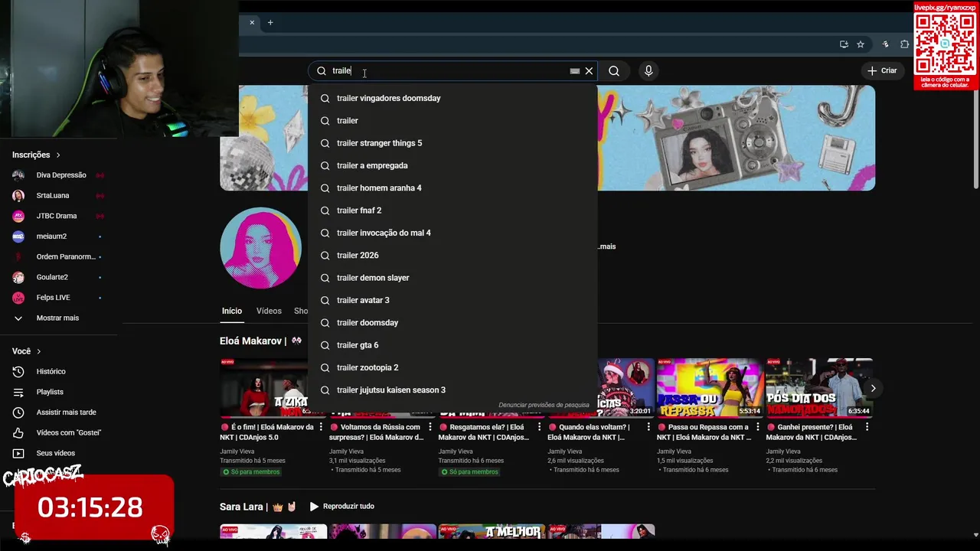Pick suggestion 'trailer fnaf 2'
This screenshot has height=551, width=980.
452,210
